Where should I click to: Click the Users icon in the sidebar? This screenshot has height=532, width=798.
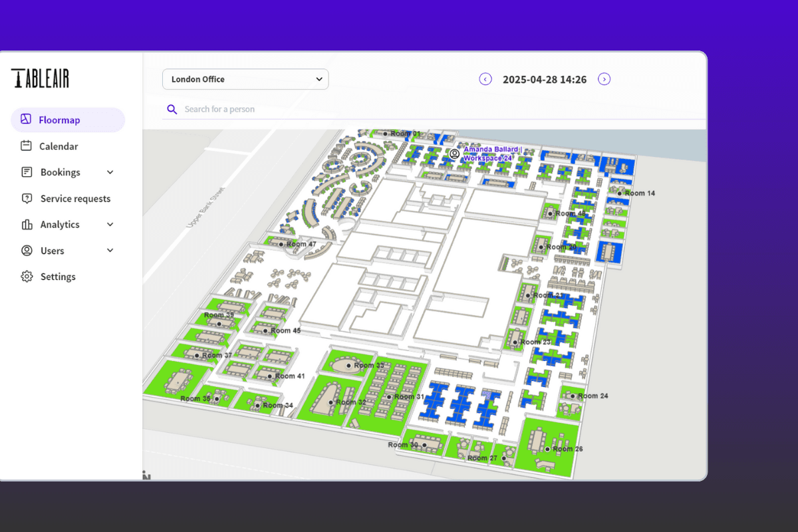click(26, 250)
